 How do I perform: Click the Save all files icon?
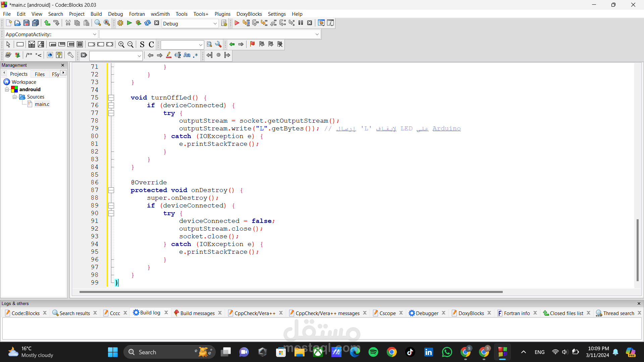pyautogui.click(x=36, y=23)
